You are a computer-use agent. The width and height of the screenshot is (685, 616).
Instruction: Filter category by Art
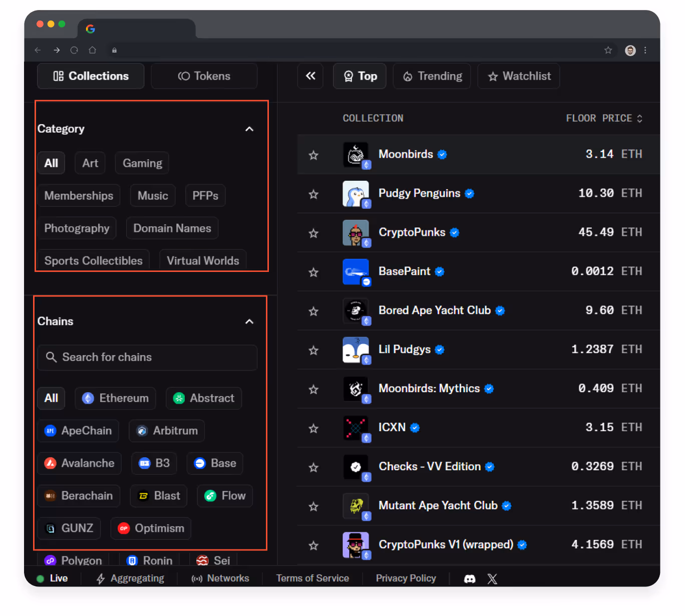tap(90, 163)
